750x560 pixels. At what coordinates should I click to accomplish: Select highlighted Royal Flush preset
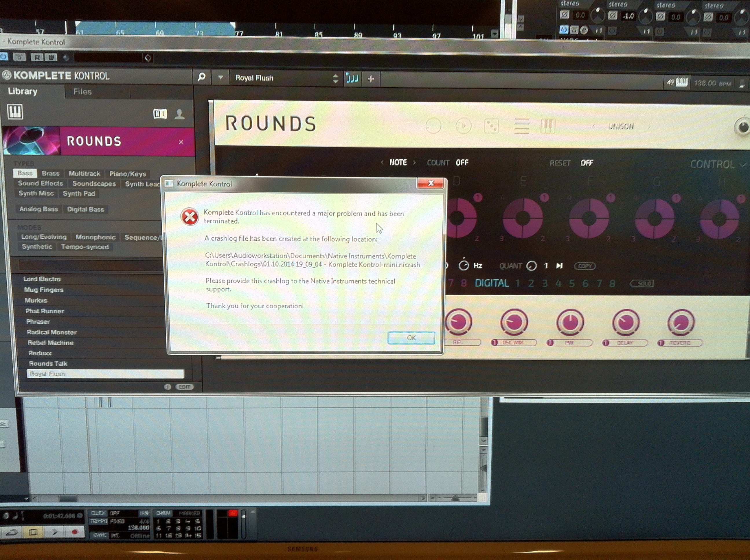click(105, 374)
